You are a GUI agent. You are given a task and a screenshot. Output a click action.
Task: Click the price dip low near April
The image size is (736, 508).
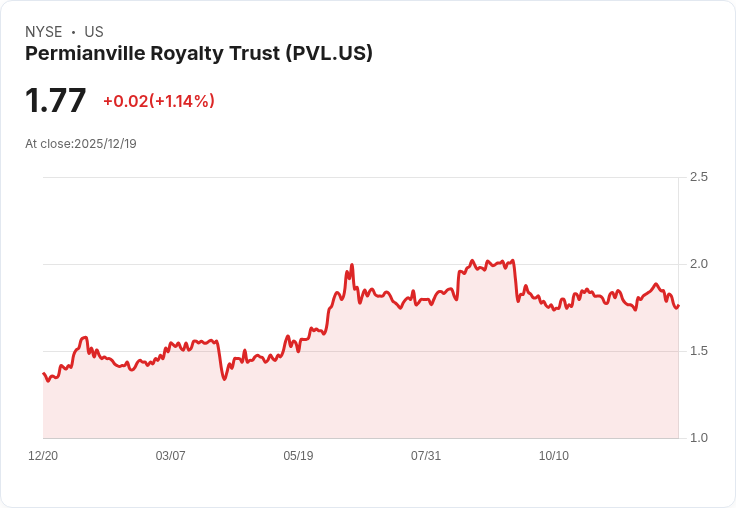pos(224,379)
